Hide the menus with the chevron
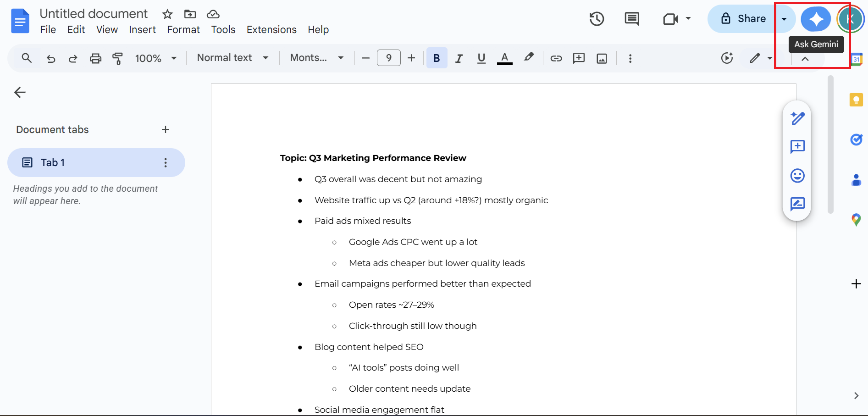868x416 pixels. 805,59
